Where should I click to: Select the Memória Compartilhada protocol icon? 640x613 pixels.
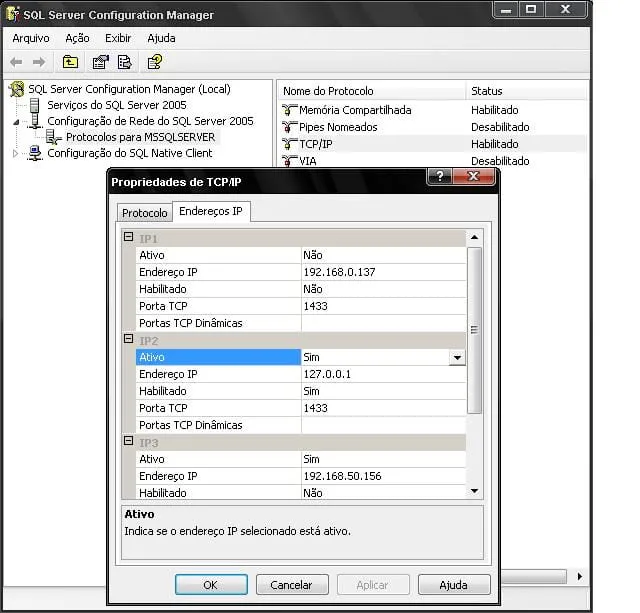(290, 110)
